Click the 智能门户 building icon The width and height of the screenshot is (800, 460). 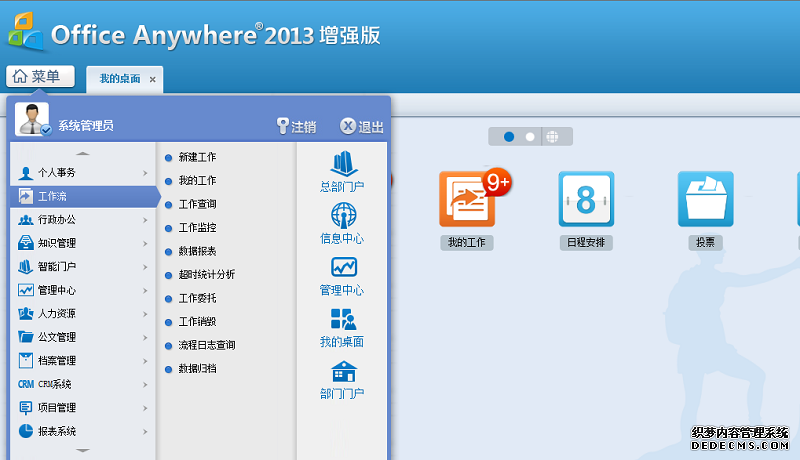(26, 266)
